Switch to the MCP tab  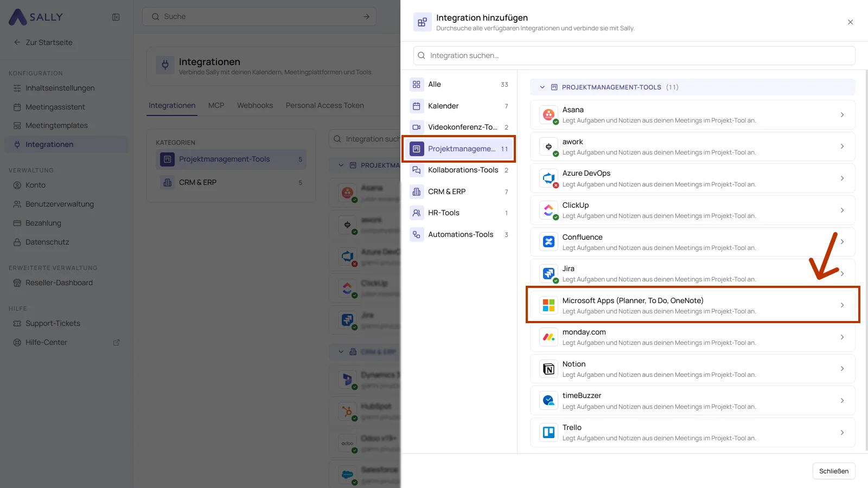point(216,105)
